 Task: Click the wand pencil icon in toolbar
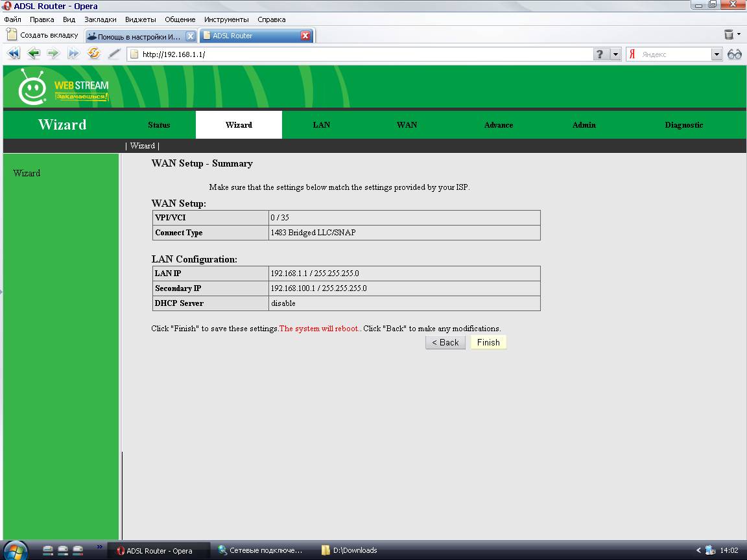tap(114, 54)
